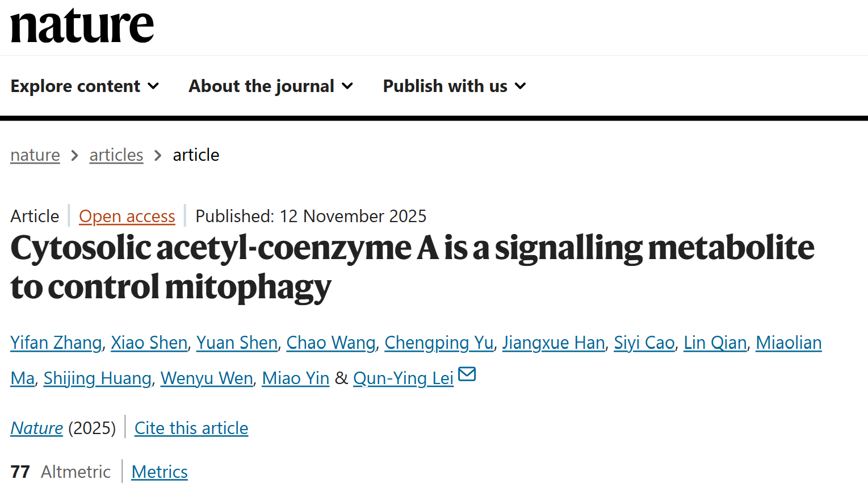Click author Qun-Ying Lei

[403, 378]
